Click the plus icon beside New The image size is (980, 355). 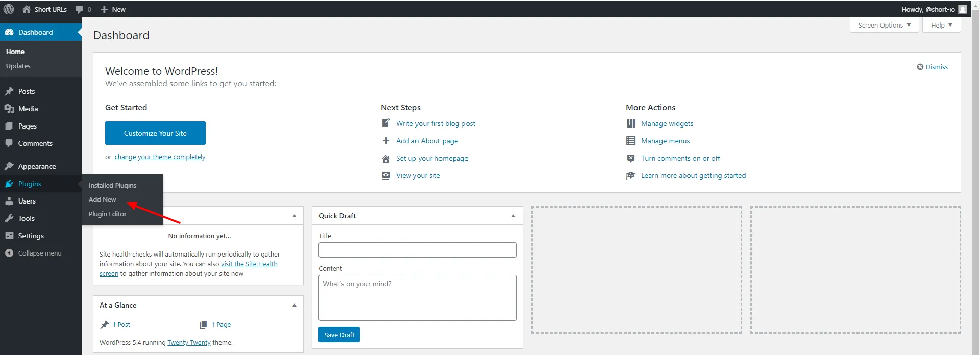(104, 9)
